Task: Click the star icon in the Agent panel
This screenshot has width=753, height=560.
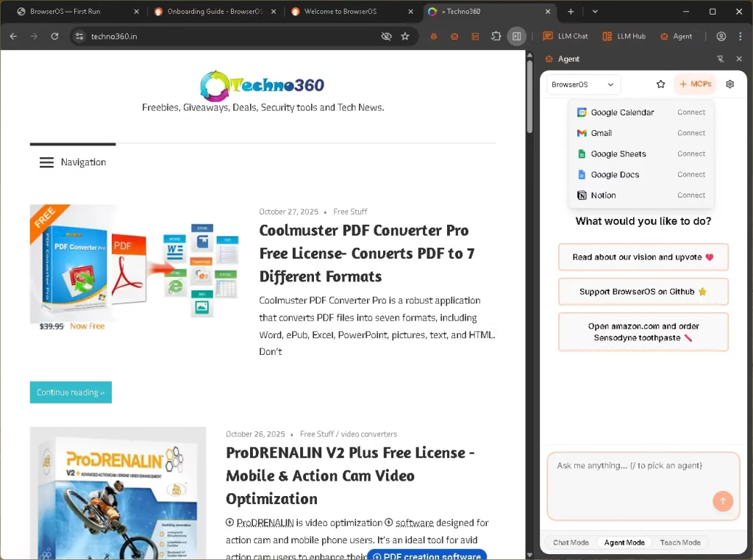Action: pos(660,85)
